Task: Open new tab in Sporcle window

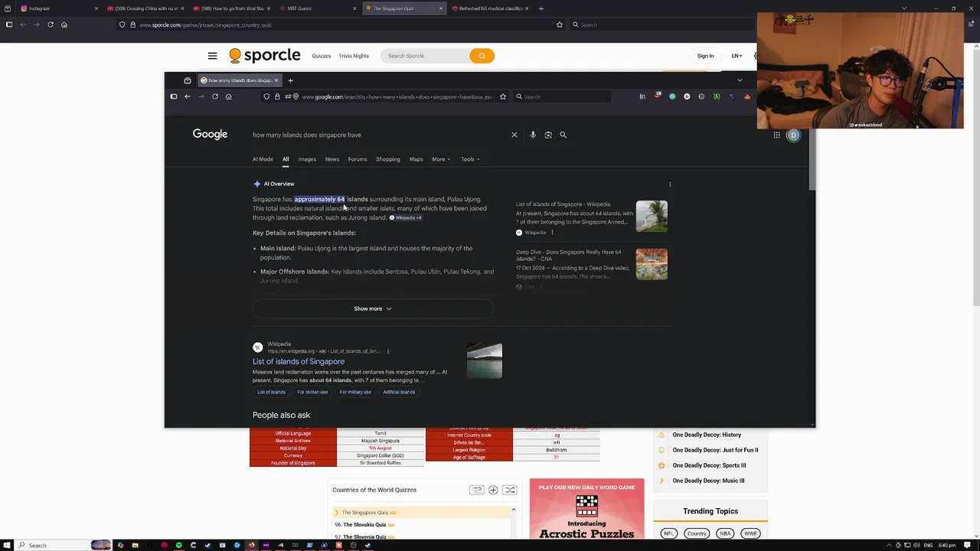Action: [x=541, y=8]
